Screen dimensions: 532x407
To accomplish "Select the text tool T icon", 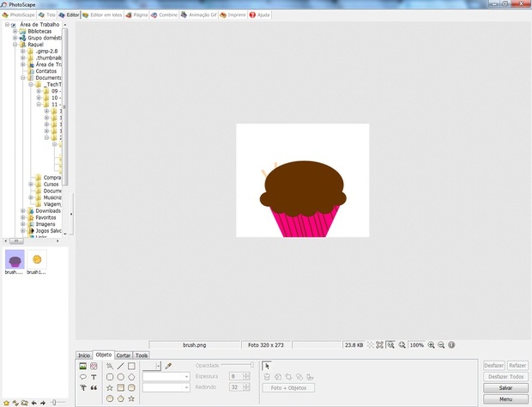I will [x=94, y=377].
